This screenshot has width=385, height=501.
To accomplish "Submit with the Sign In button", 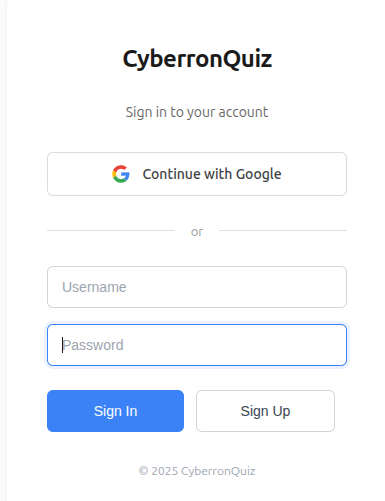I will coord(115,411).
